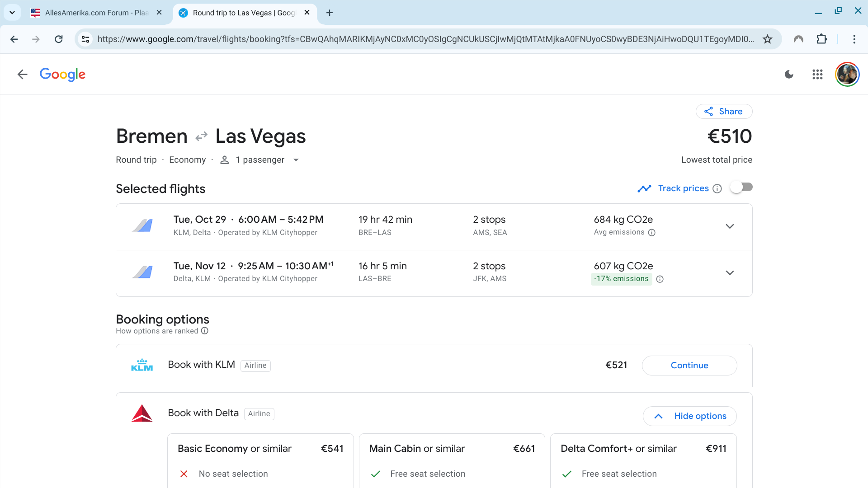Viewport: 868px width, 488px height.
Task: Show info on how options are ranked
Action: [205, 331]
